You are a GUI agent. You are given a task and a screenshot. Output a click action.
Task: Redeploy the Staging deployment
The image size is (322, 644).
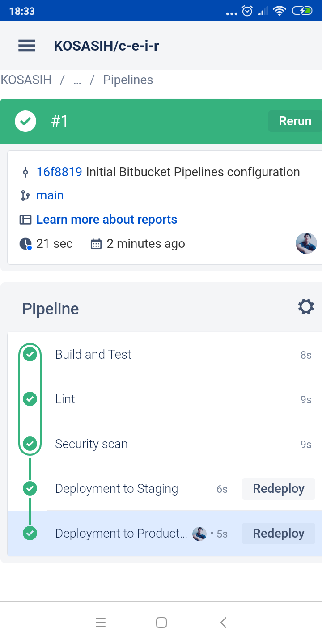click(x=278, y=489)
